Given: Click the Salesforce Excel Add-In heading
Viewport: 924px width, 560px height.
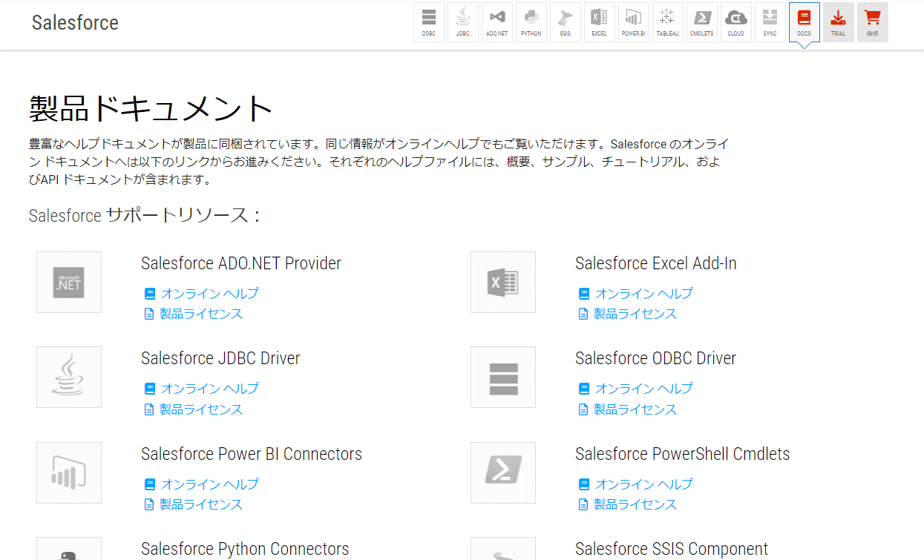Looking at the screenshot, I should pos(656,263).
